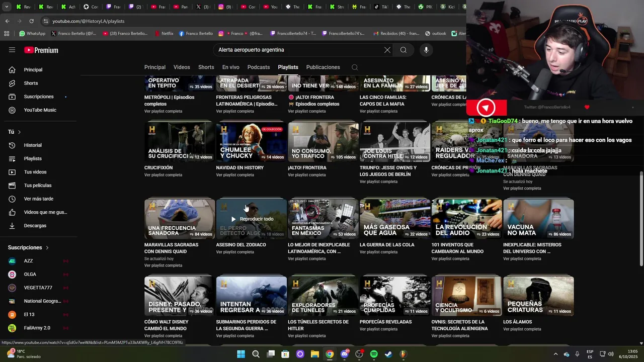Click Ver playlist completa under Submarinos perdidos
Screen dimensions: 644x362
click(235, 336)
